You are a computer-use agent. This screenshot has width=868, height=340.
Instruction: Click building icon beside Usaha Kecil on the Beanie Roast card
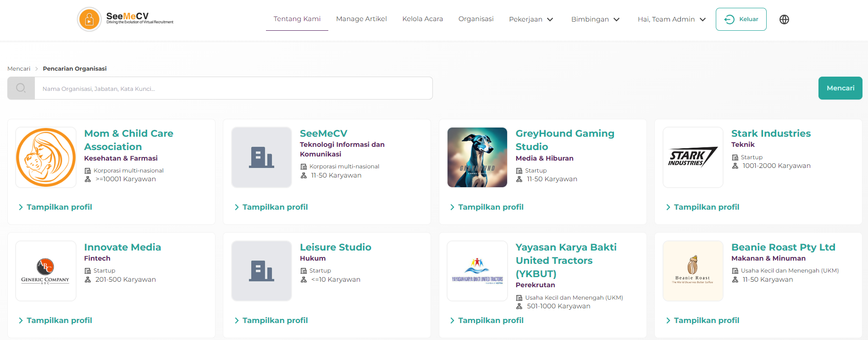(735, 271)
